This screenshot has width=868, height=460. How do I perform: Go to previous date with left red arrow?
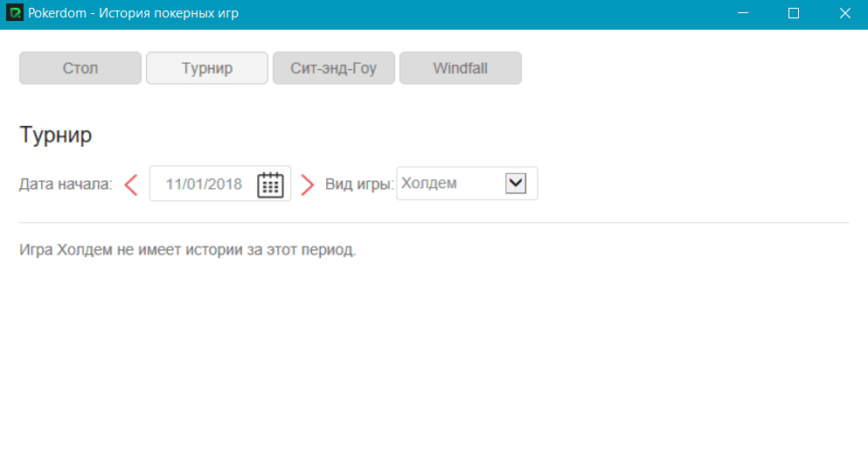(131, 185)
